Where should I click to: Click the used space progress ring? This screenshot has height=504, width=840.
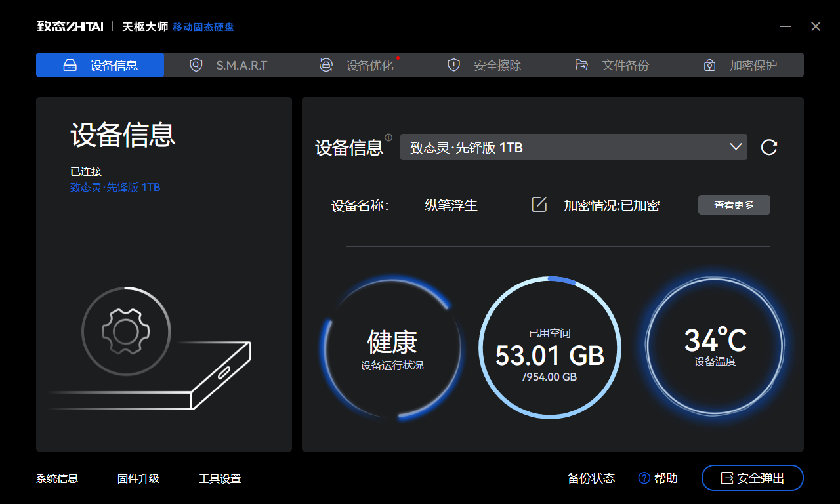pyautogui.click(x=550, y=348)
